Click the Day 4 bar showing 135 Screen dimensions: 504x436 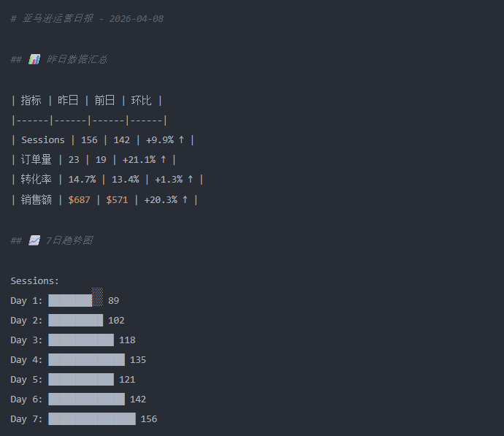[x=86, y=359]
